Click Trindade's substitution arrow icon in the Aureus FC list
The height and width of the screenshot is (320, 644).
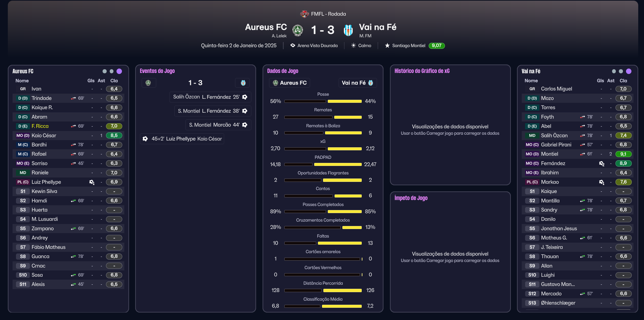73,98
